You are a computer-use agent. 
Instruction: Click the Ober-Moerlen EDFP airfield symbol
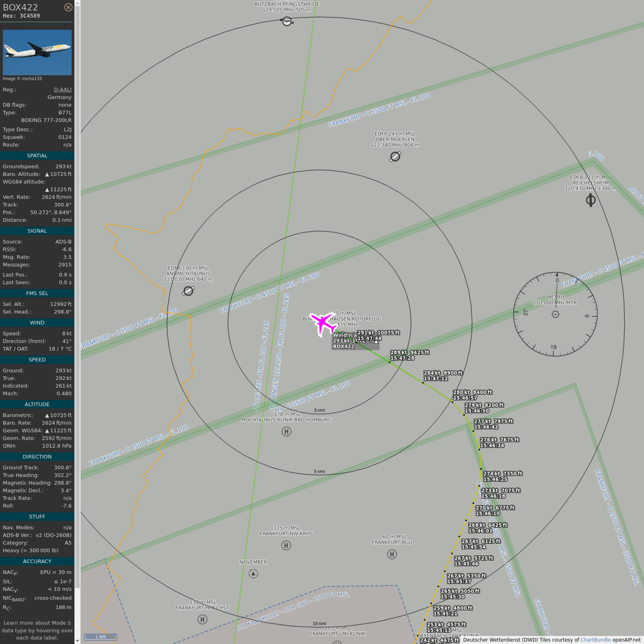point(395,157)
